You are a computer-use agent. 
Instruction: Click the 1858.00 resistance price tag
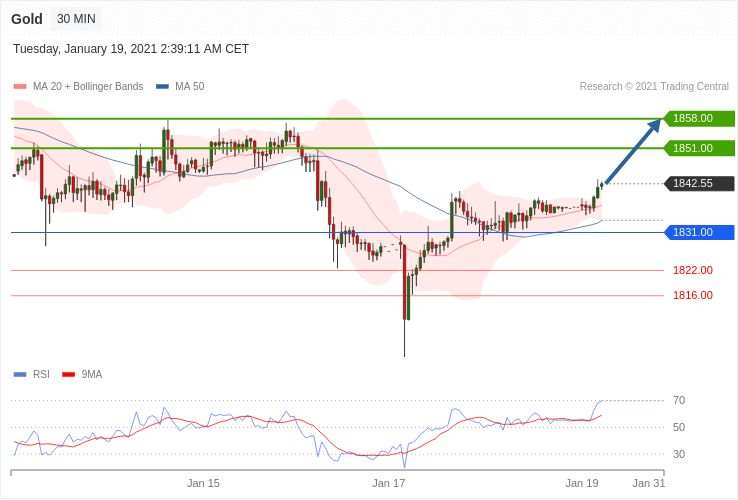[x=699, y=118]
